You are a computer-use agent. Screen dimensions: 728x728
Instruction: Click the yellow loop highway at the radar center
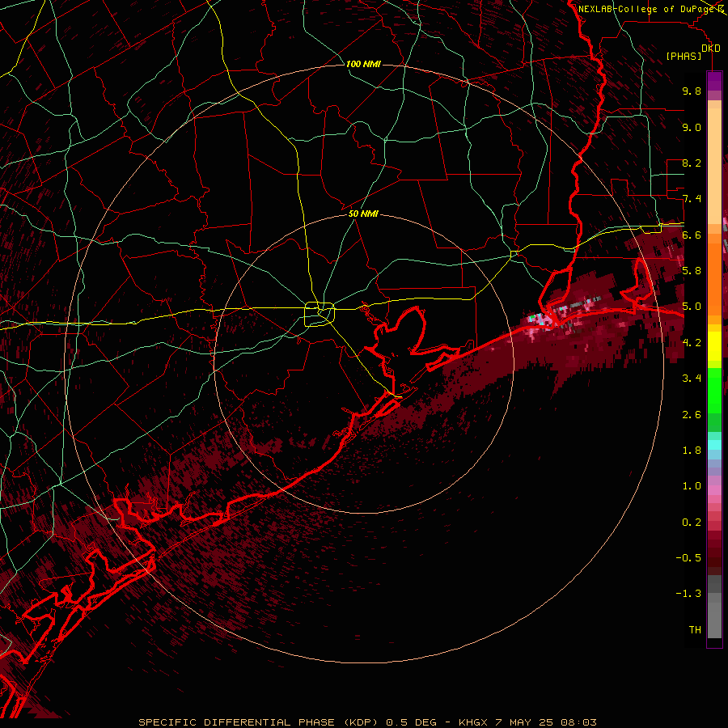tap(320, 315)
